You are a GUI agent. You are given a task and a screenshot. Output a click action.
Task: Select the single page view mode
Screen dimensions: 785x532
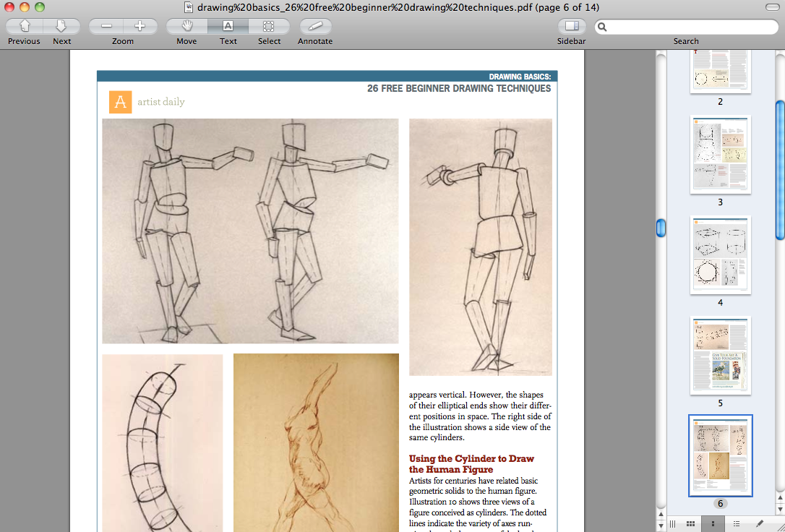tap(713, 523)
